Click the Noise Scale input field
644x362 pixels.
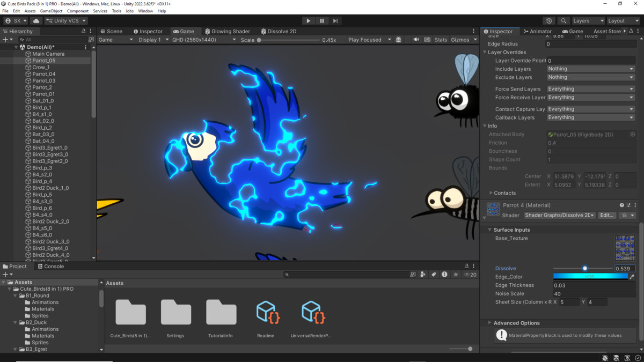coord(594,294)
